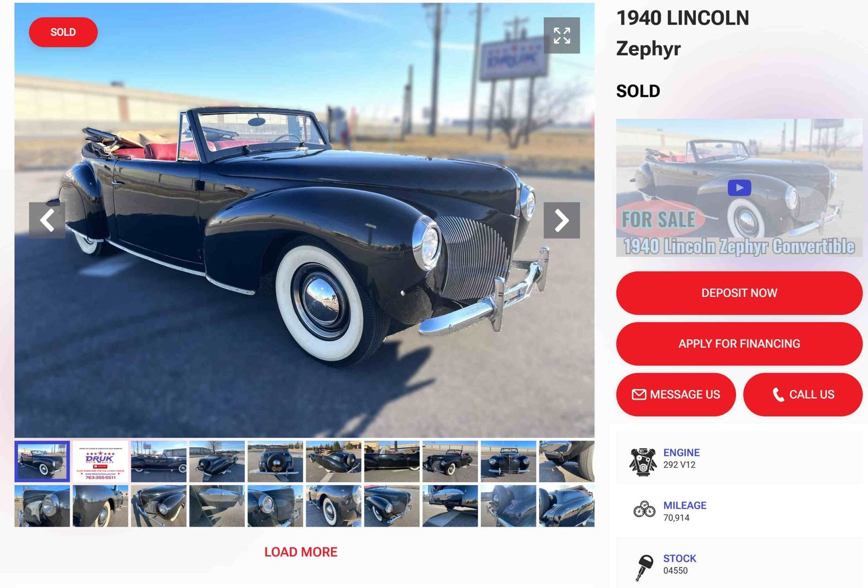Click the engine icon beside 292 V12
The image size is (868, 588).
tap(643, 461)
